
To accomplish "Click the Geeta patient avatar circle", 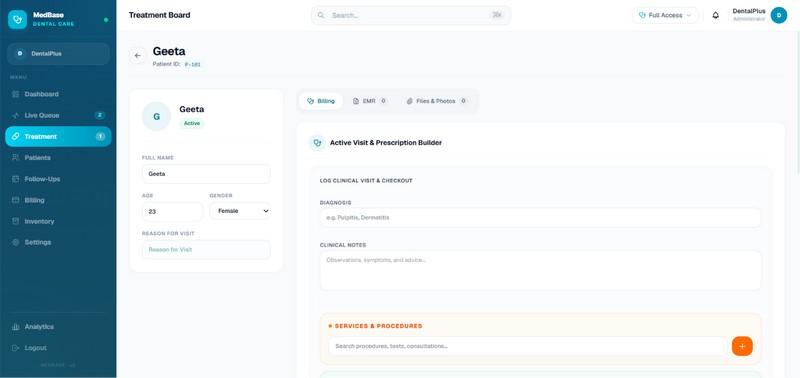I will 156,116.
